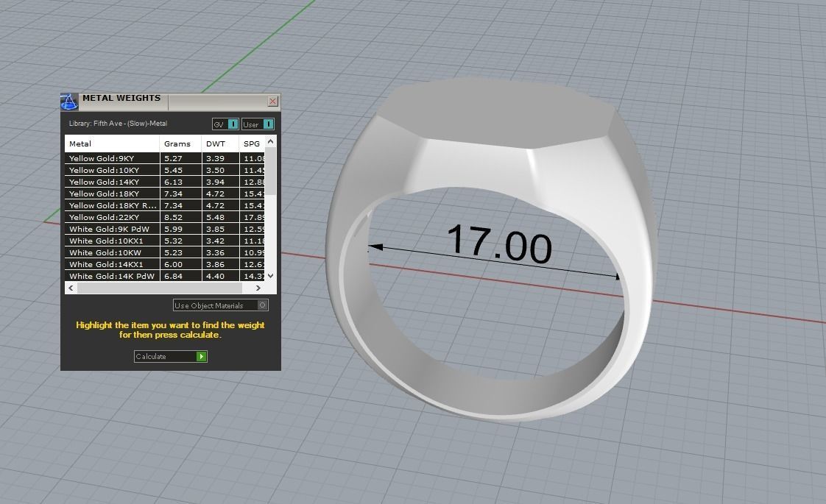The width and height of the screenshot is (826, 504).
Task: Sort by the Metal column header
Action: click(x=112, y=143)
